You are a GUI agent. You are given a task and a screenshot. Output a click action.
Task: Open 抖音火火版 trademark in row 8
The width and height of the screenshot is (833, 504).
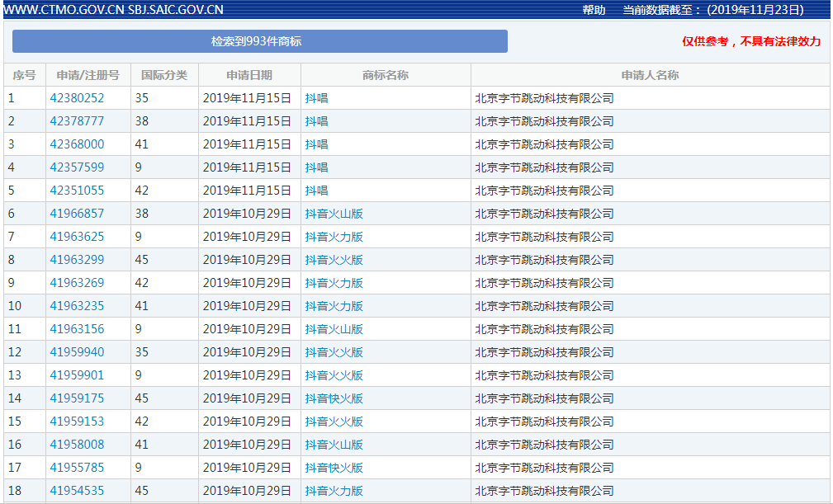point(334,260)
